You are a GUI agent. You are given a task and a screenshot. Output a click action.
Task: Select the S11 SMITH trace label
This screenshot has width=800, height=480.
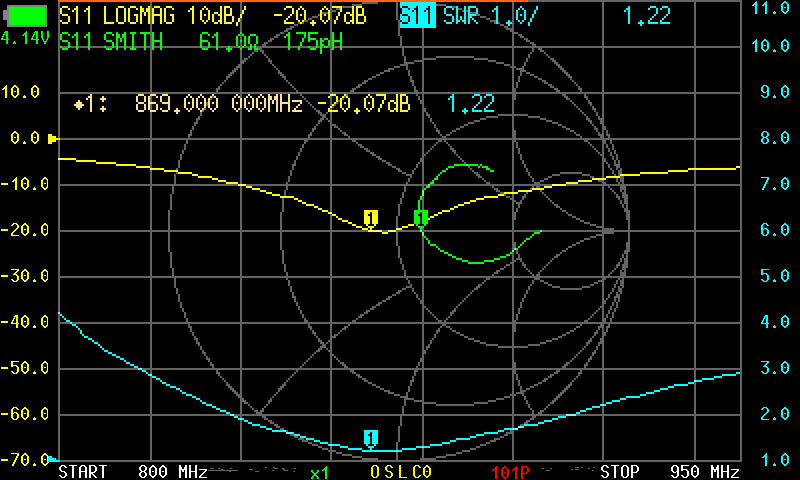111,41
